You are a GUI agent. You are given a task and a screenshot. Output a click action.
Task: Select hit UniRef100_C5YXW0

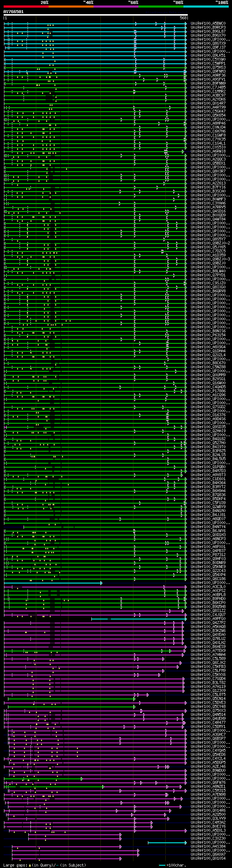click(x=208, y=60)
